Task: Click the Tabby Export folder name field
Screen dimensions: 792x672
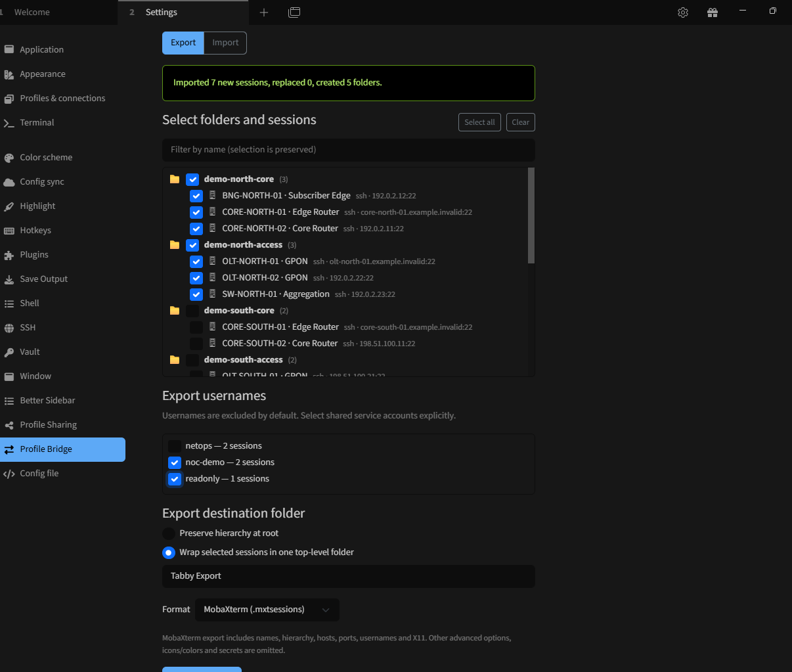Action: (x=349, y=576)
